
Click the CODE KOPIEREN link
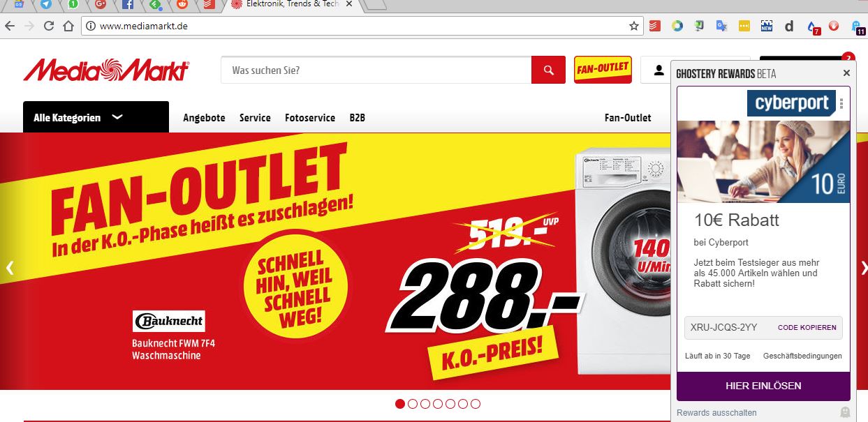click(807, 328)
